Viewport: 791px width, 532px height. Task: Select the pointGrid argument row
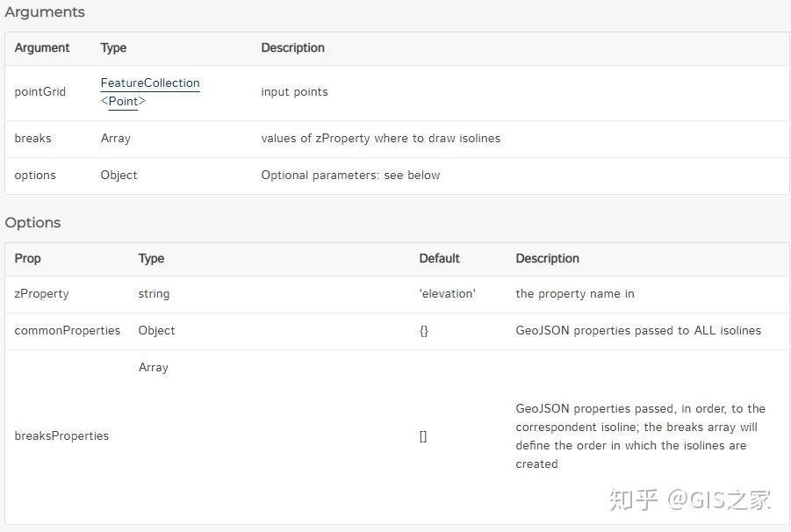[x=40, y=91]
